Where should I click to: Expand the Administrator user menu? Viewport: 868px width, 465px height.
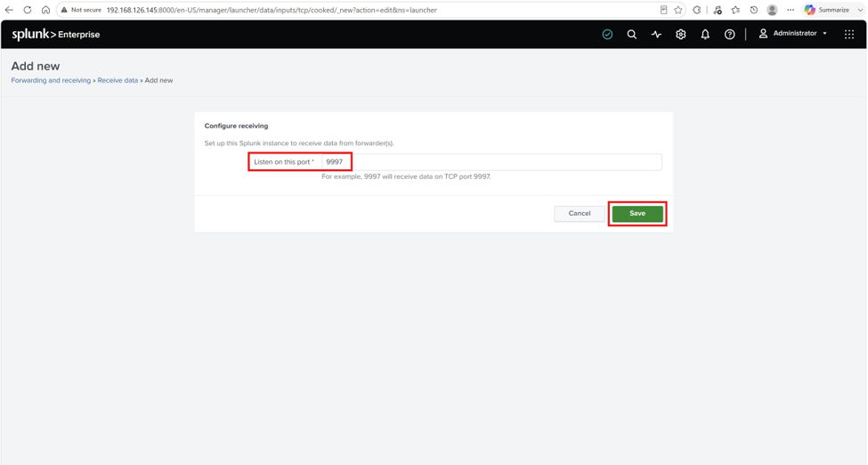pyautogui.click(x=792, y=34)
